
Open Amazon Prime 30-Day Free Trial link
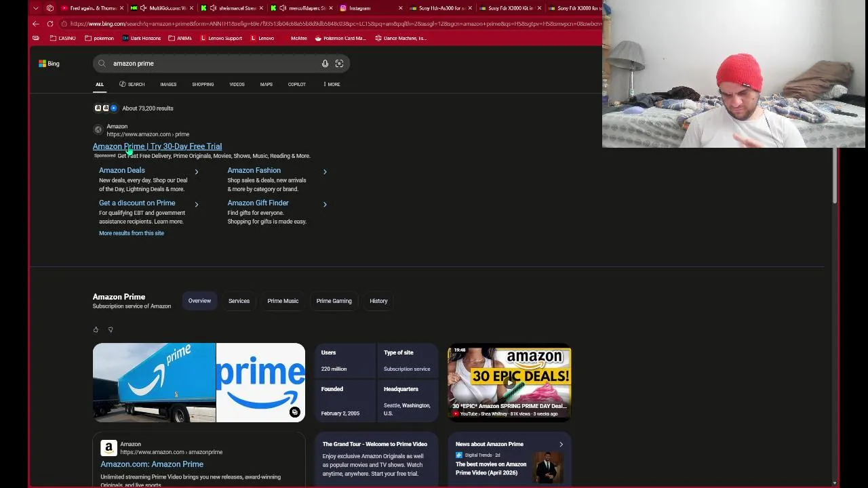157,146
